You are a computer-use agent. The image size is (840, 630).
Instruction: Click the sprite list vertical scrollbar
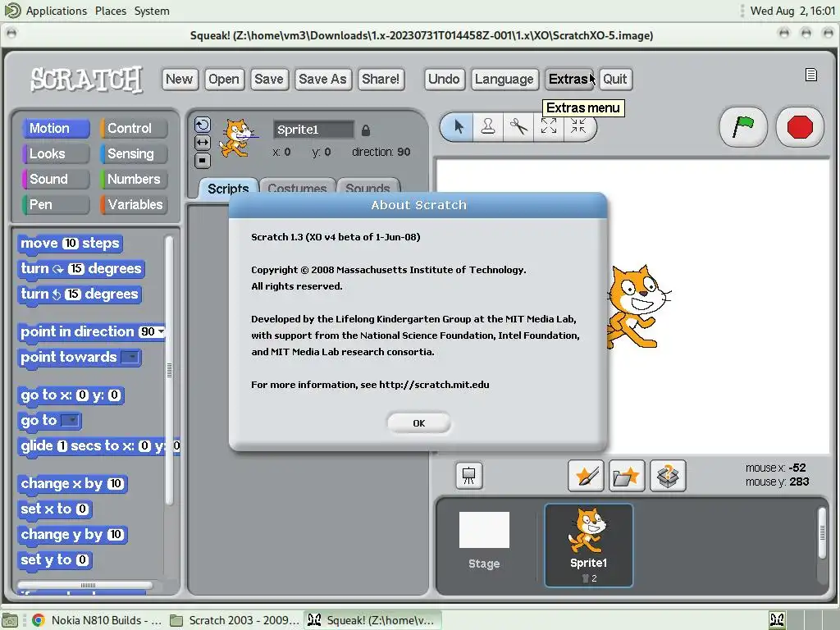[822, 532]
